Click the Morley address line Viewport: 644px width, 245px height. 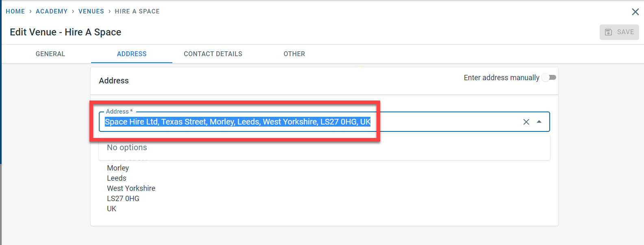[118, 168]
